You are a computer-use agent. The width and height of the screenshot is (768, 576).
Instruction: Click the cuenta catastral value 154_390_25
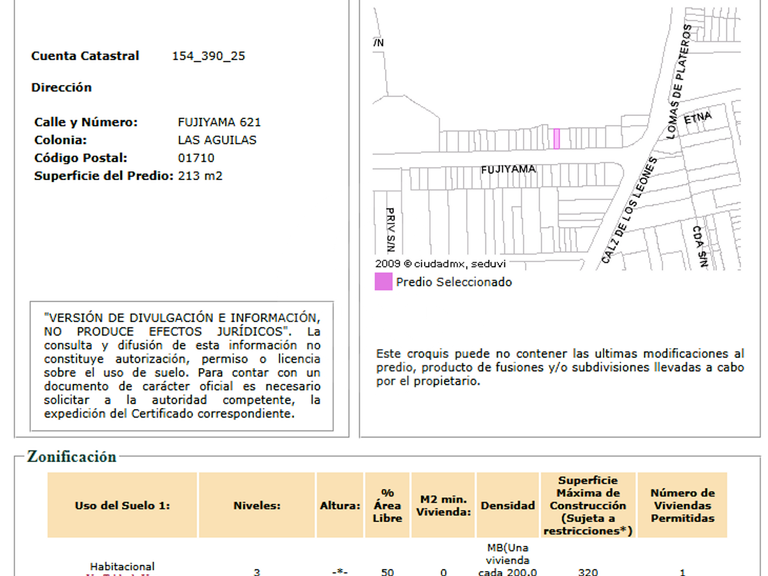[208, 56]
